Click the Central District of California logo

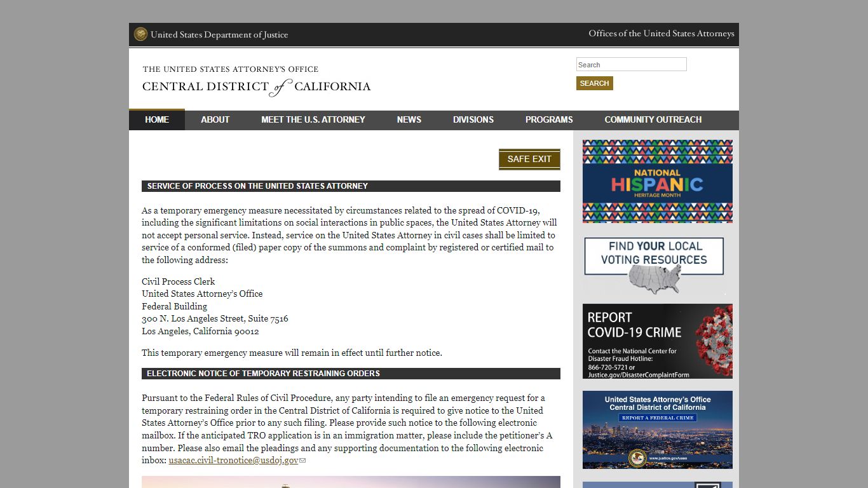[256, 80]
